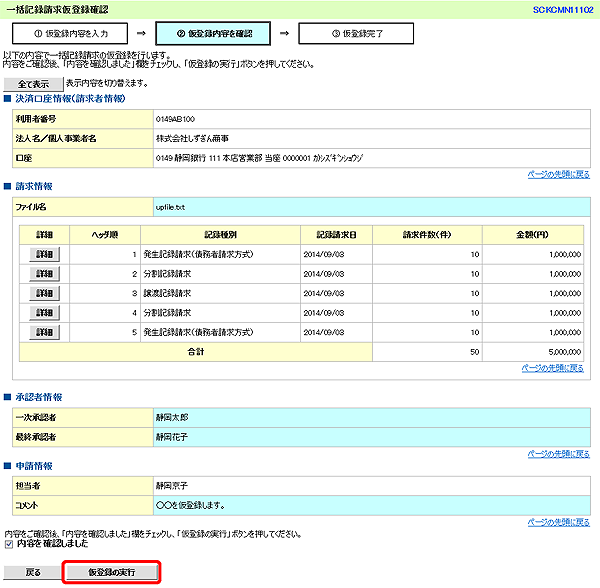
Task: Click company name 株式会社しずぎん商事
Action: coord(192,138)
